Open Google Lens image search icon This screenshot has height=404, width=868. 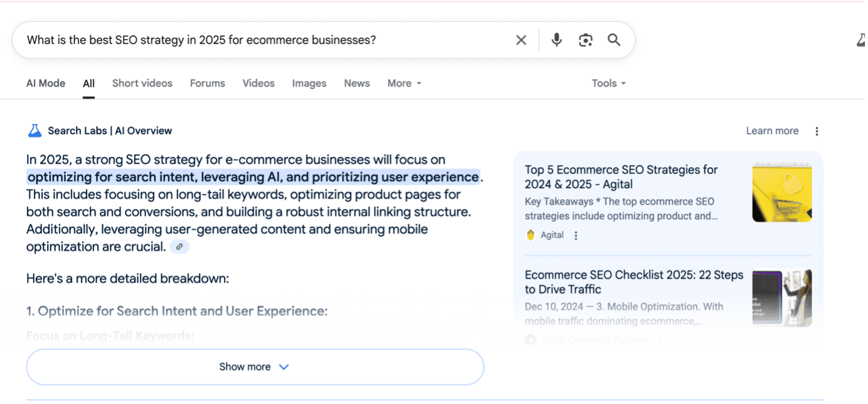coord(586,40)
